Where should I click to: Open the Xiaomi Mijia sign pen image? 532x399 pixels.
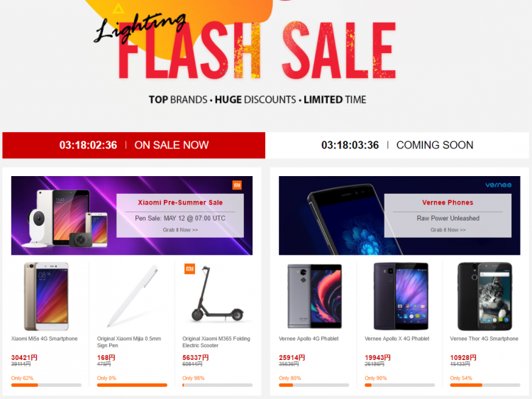pos(133,296)
